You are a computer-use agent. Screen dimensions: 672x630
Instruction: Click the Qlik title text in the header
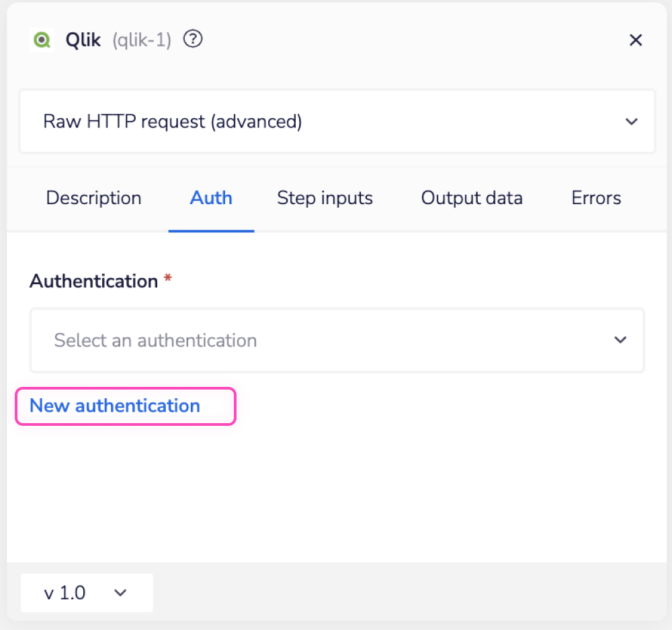pyautogui.click(x=83, y=40)
